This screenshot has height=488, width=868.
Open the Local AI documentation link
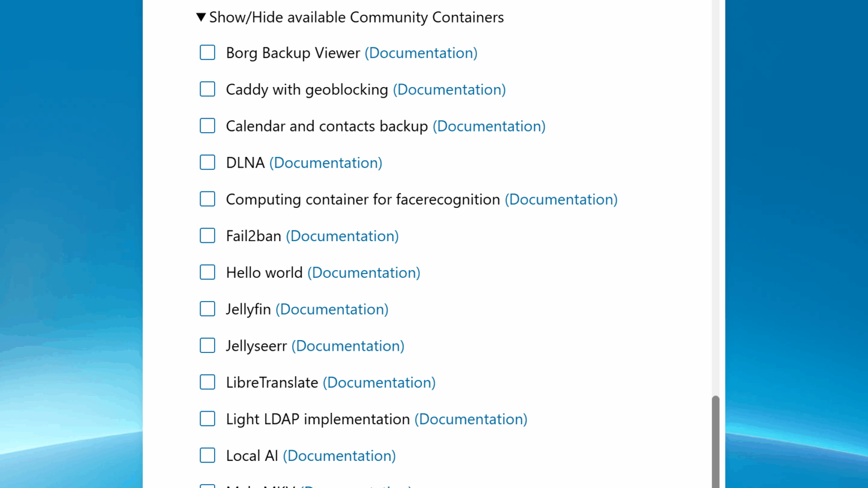click(x=339, y=455)
